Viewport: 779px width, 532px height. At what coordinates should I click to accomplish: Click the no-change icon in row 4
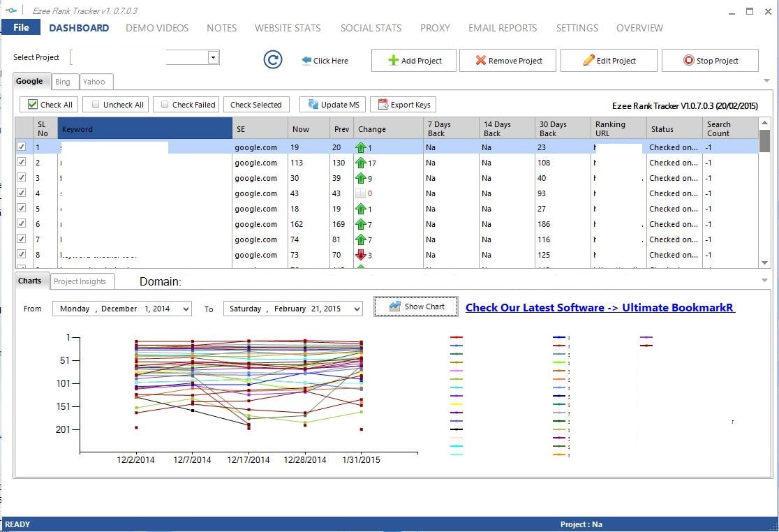coord(361,193)
